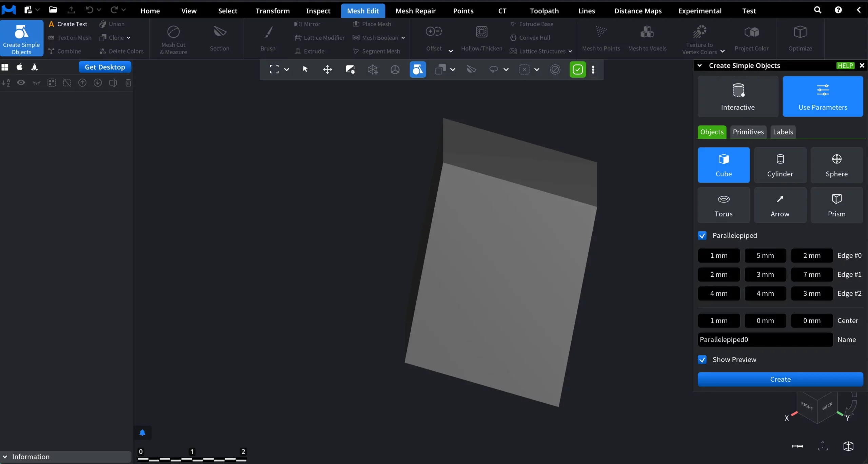Select the Torus primitive
868x464 pixels.
pyautogui.click(x=723, y=205)
